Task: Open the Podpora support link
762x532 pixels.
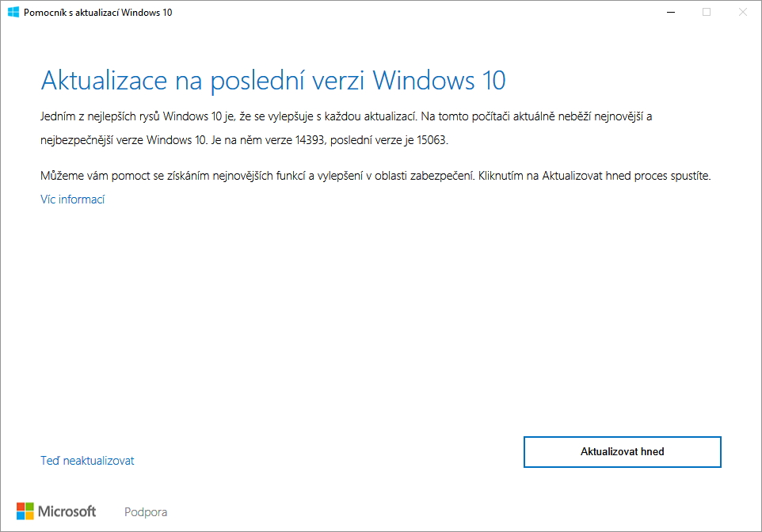Action: pos(146,512)
